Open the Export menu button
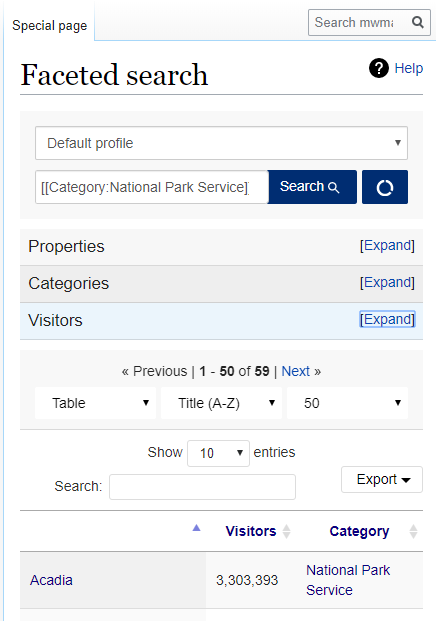The height and width of the screenshot is (621, 436). point(382,479)
